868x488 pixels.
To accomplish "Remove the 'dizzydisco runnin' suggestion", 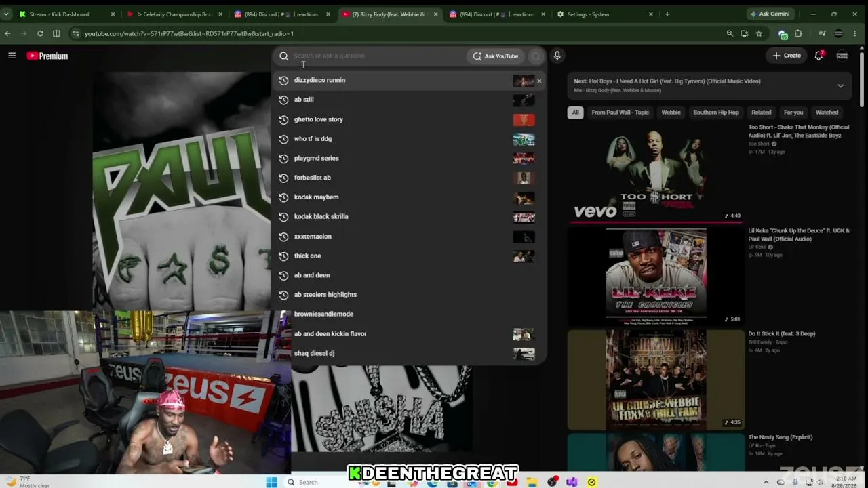I will point(539,81).
